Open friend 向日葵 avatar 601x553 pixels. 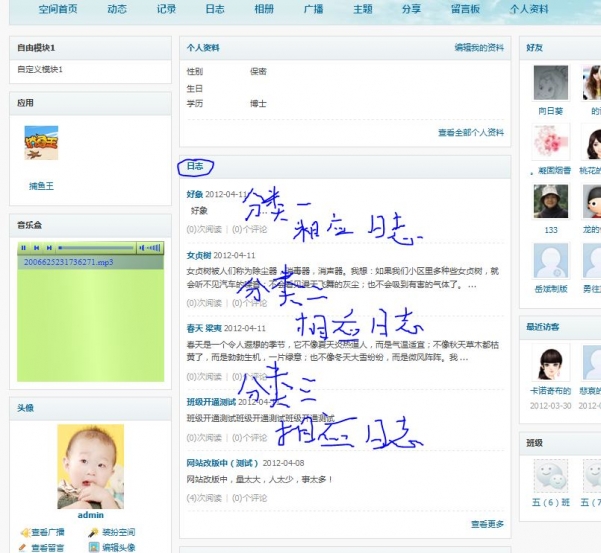[x=551, y=82]
